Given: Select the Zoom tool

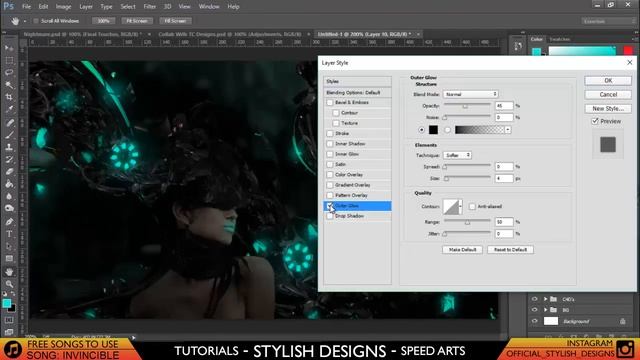Looking at the screenshot, I should point(9,284).
